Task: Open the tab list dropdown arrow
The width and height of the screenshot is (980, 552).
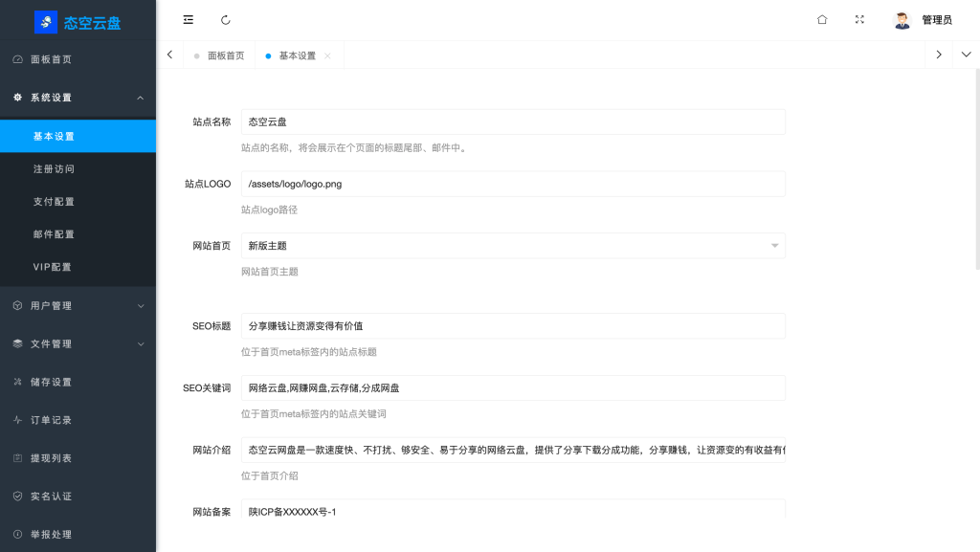Action: [x=966, y=55]
